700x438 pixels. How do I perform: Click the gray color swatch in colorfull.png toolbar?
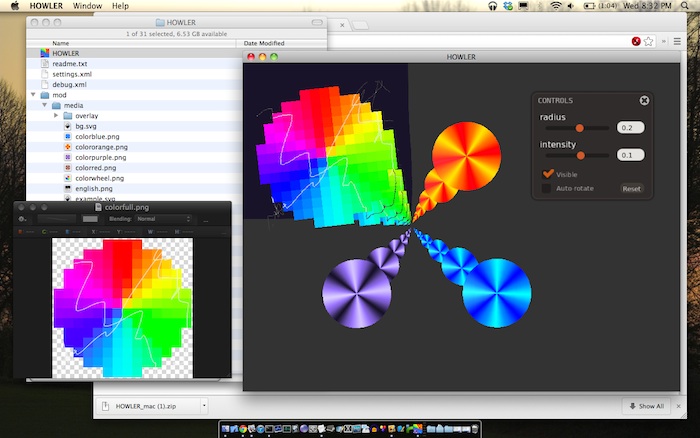pos(90,219)
